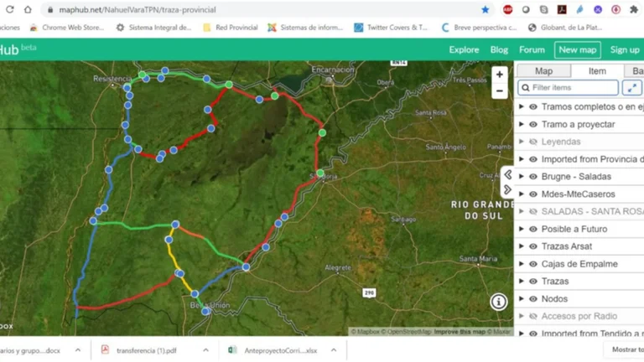Open Globant de La Plata bookmark
The image size is (644, 362).
(x=565, y=28)
